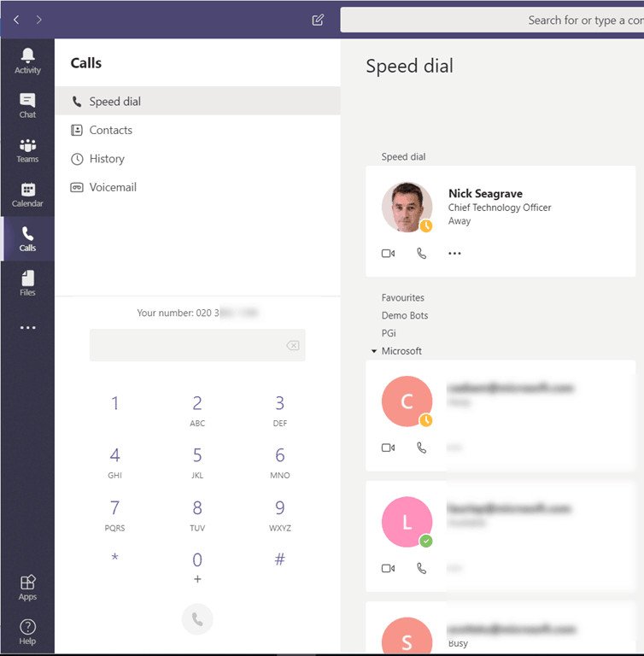This screenshot has width=644, height=656.
Task: Open Voicemail
Action: [197, 187]
